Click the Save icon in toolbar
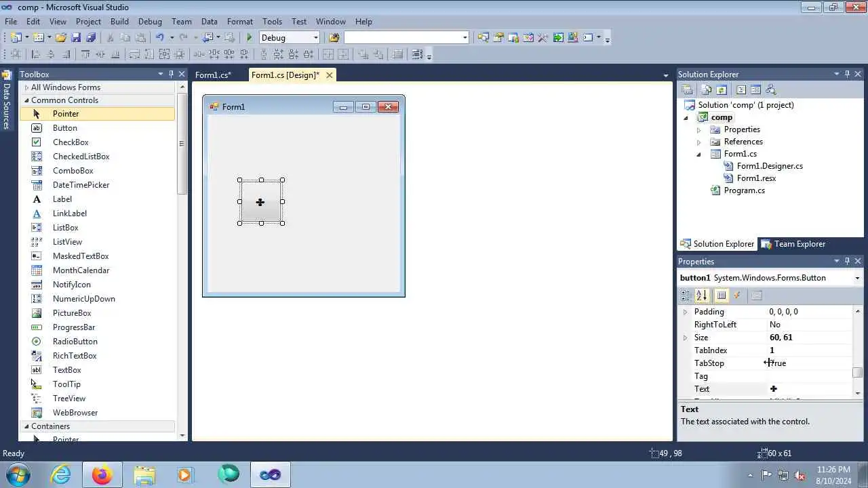The image size is (868, 488). [x=76, y=37]
